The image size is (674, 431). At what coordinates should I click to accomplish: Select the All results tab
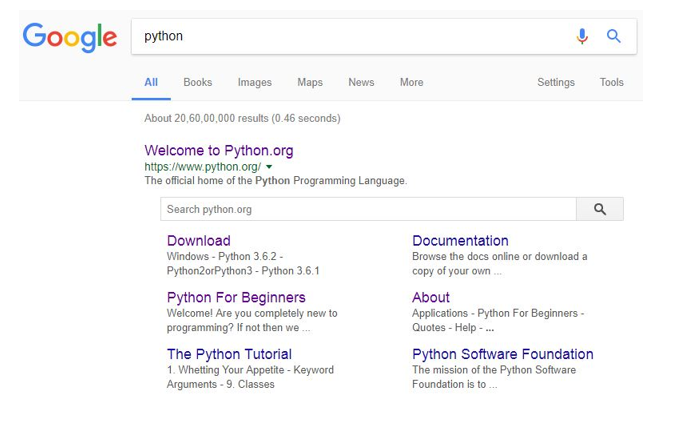click(151, 82)
